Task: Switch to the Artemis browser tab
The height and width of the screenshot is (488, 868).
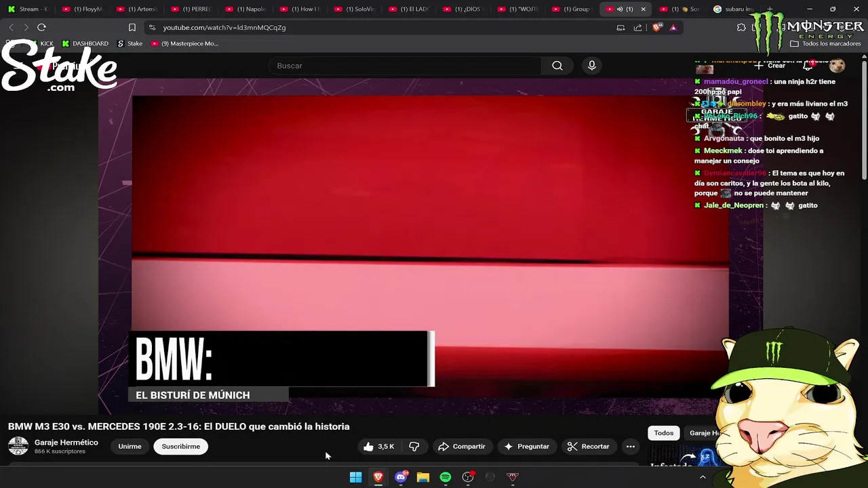Action: coord(138,9)
